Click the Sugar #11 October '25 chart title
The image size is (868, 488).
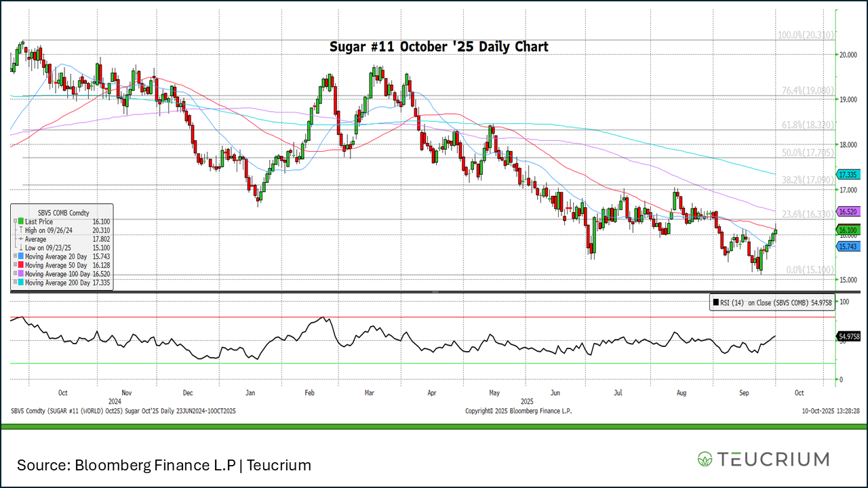pos(438,47)
